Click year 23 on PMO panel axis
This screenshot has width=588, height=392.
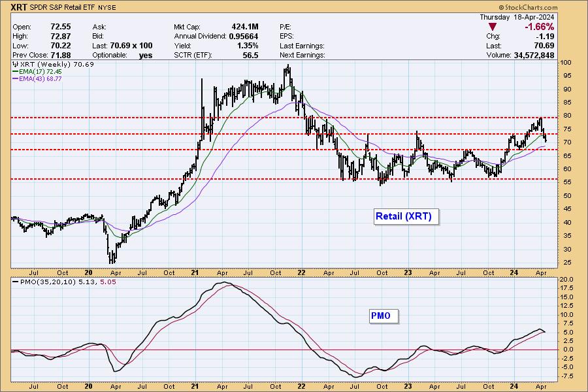(x=408, y=386)
